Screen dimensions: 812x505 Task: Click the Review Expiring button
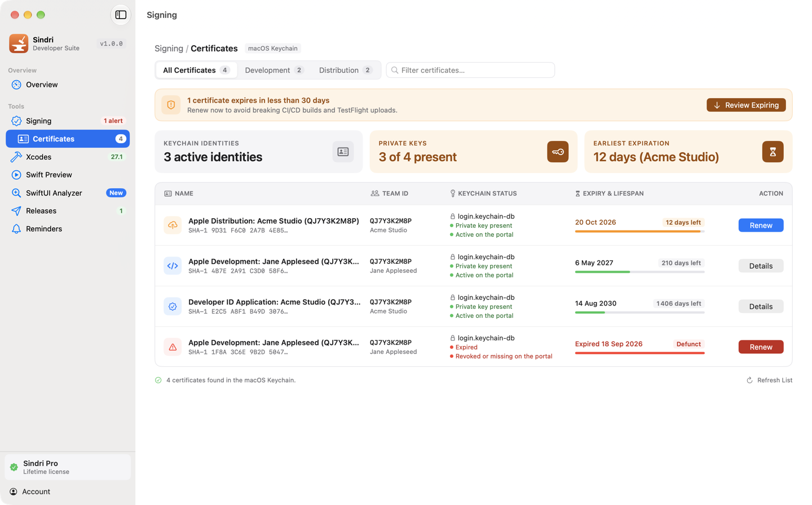pos(746,105)
